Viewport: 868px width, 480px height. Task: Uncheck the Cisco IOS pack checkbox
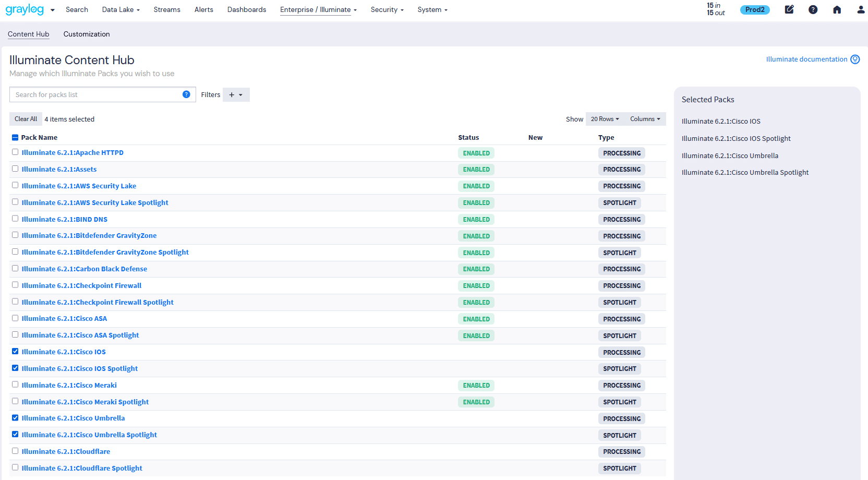coord(15,351)
